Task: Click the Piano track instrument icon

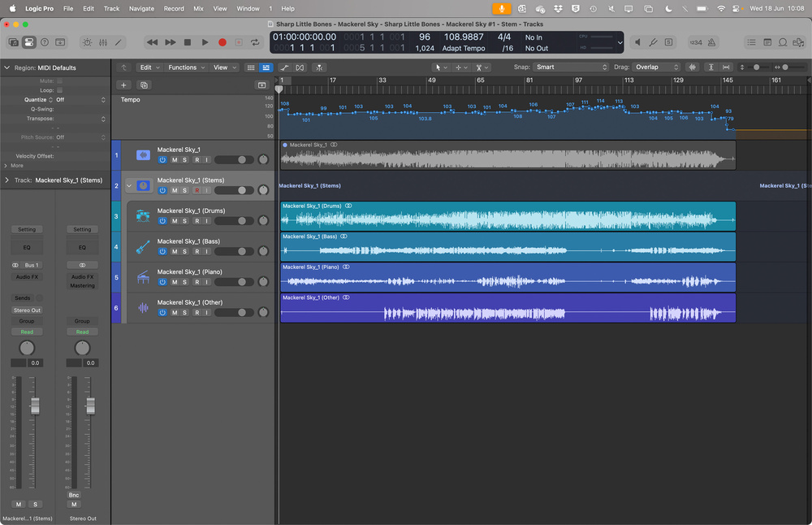Action: tap(143, 277)
